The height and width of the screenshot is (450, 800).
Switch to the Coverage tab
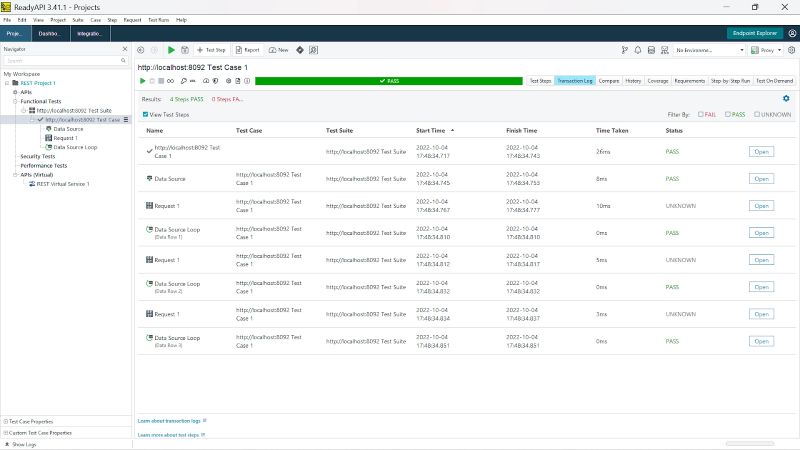pos(658,81)
